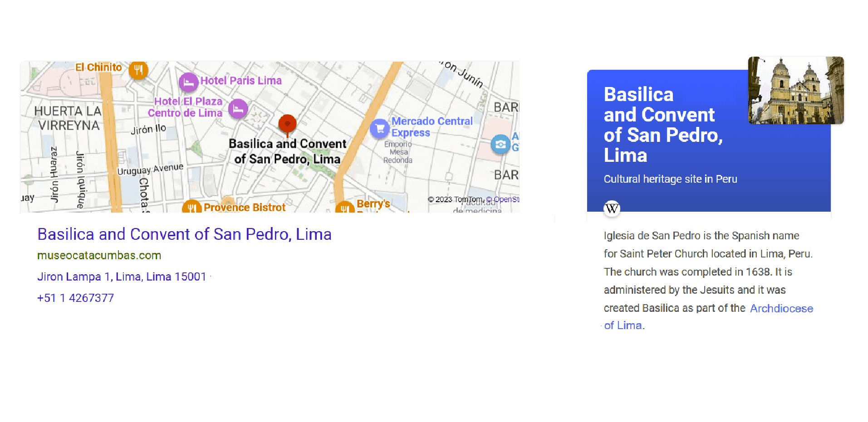Visit museocatacumbas.com website link
This screenshot has height=422, width=868.
tap(99, 255)
